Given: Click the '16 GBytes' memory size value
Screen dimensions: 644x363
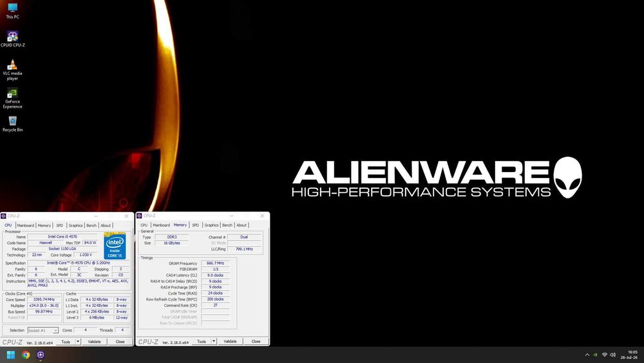Looking at the screenshot, I should pyautogui.click(x=172, y=243).
